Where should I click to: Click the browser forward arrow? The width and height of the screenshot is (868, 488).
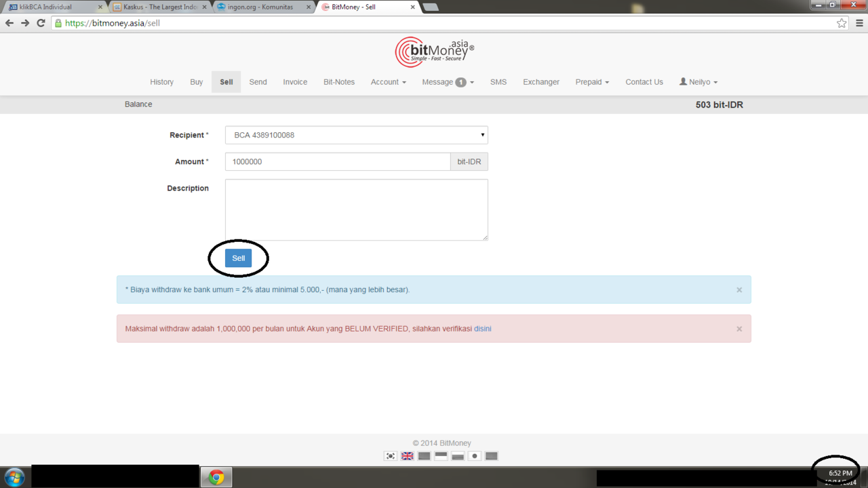25,23
